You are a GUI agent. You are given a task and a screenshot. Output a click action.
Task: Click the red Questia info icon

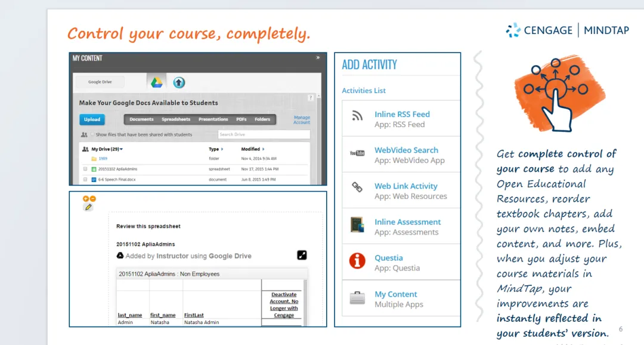tap(357, 261)
